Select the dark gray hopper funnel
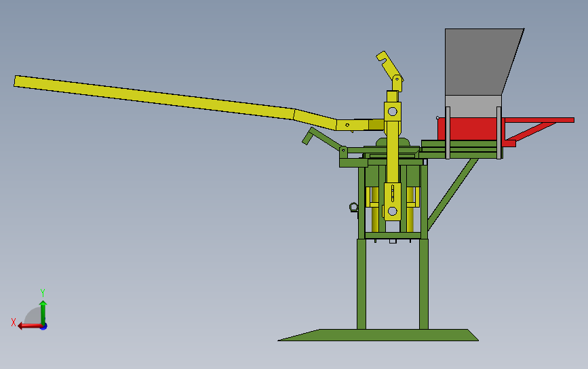This screenshot has height=369, width=588. (x=483, y=62)
